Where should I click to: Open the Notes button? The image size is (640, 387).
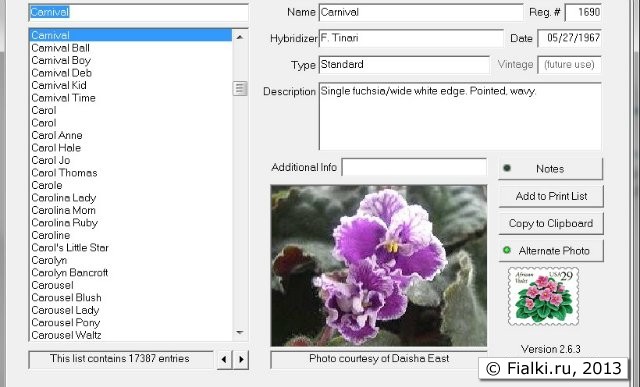point(550,169)
